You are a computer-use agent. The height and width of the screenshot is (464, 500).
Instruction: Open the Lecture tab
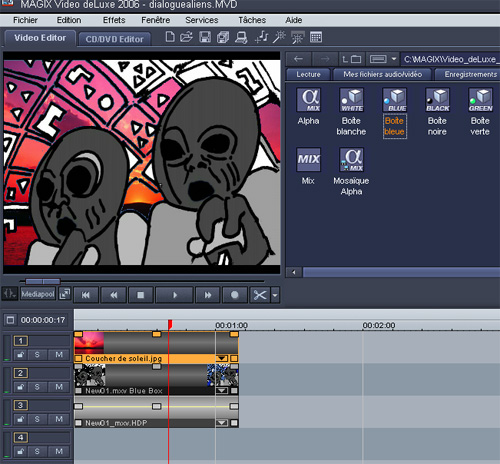coord(308,74)
